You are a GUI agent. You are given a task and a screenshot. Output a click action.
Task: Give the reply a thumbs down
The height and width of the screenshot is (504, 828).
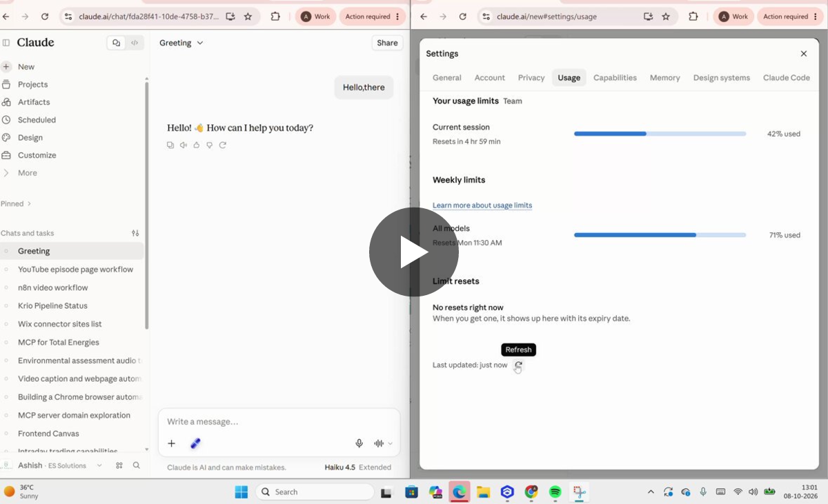(210, 145)
